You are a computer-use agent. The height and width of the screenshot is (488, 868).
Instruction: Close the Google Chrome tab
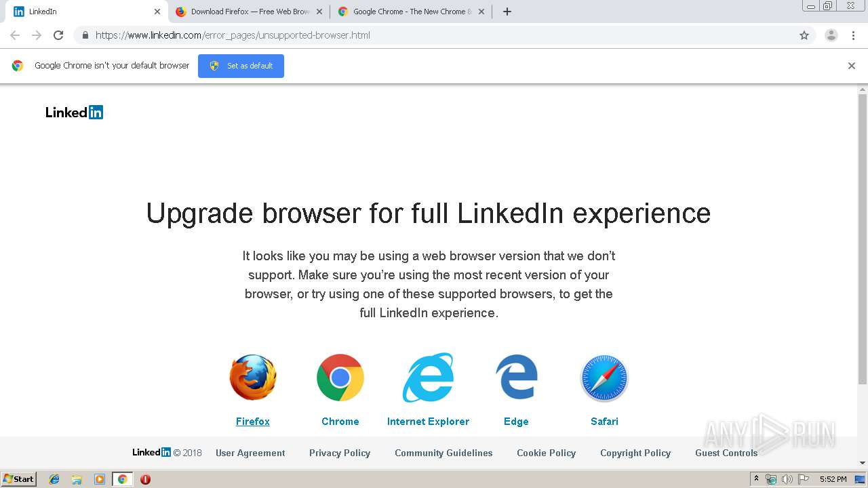[481, 12]
